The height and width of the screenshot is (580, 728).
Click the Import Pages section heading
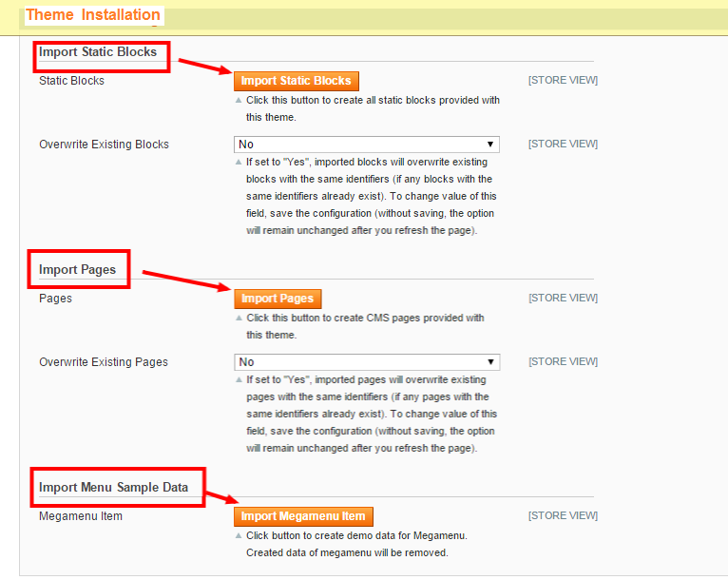click(x=78, y=270)
